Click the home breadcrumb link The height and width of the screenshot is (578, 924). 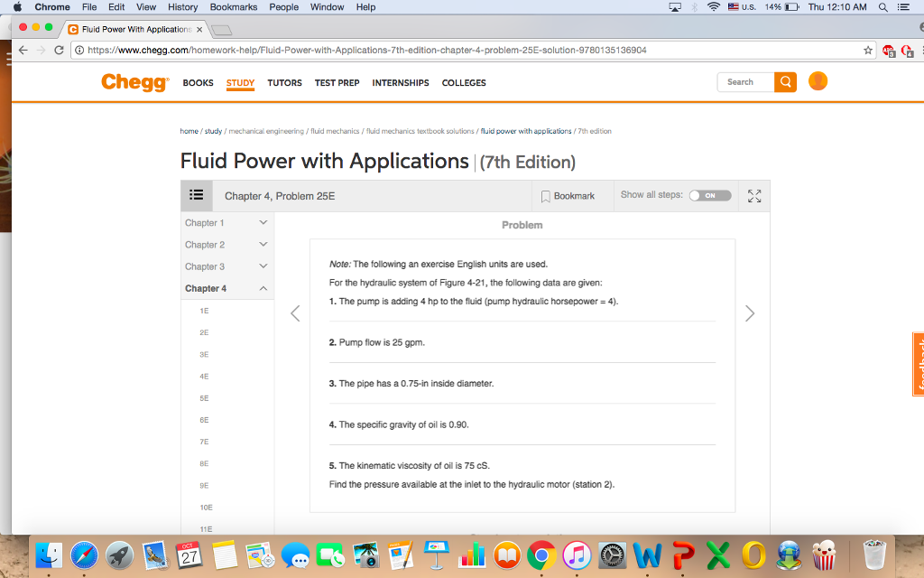[189, 130]
